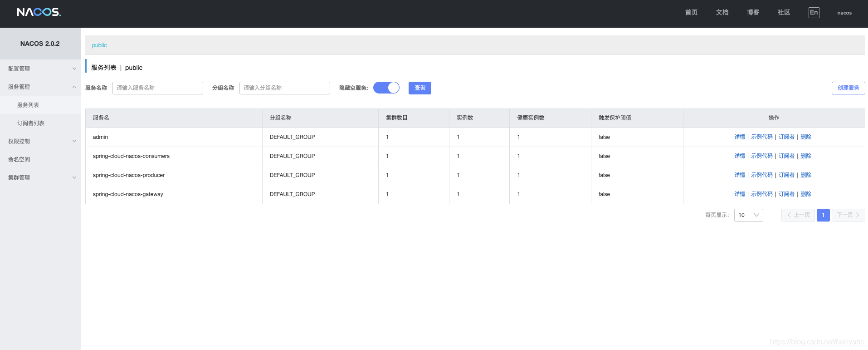Open 示例代码 for admin service

click(762, 137)
